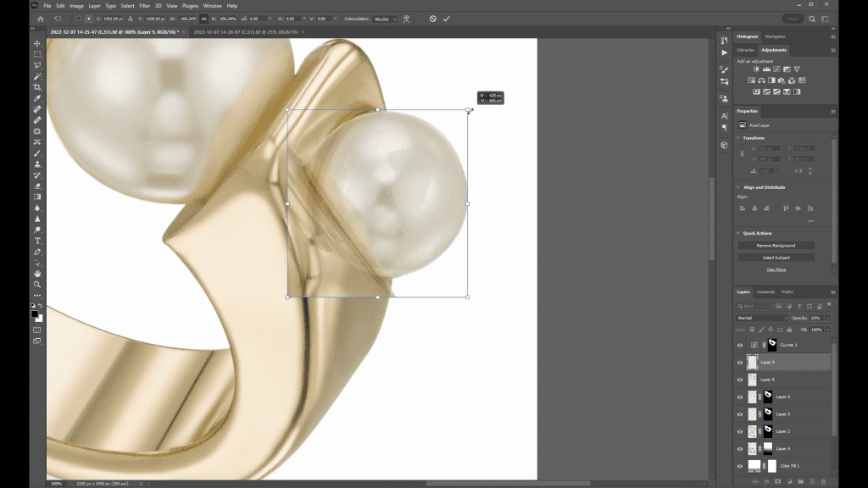
Task: Select the Pen tool
Action: [x=37, y=252]
